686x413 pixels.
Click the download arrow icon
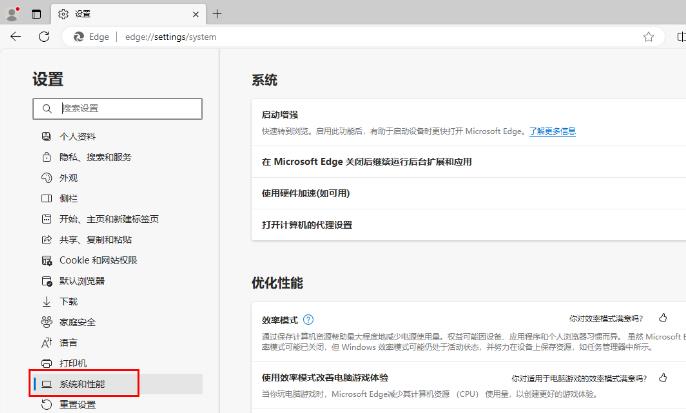(x=46, y=302)
